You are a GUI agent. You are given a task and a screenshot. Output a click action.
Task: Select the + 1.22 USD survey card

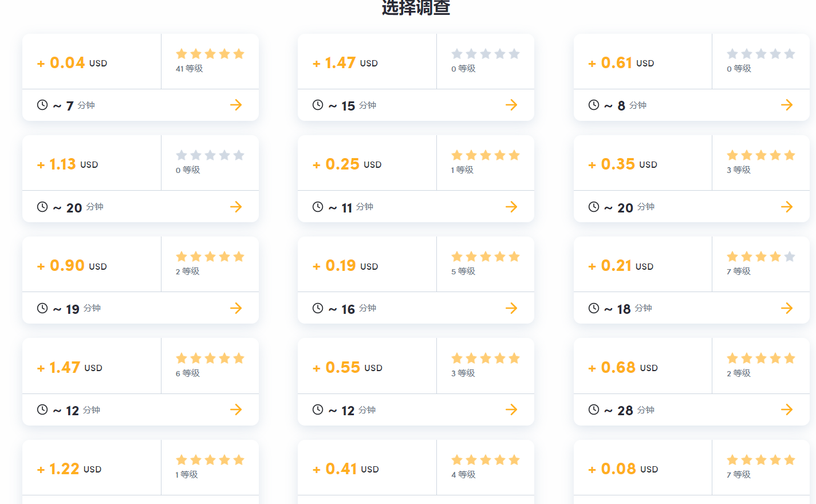[x=140, y=472]
